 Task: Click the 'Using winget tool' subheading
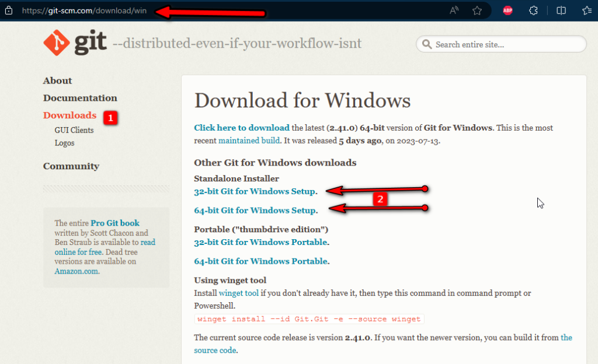point(230,280)
